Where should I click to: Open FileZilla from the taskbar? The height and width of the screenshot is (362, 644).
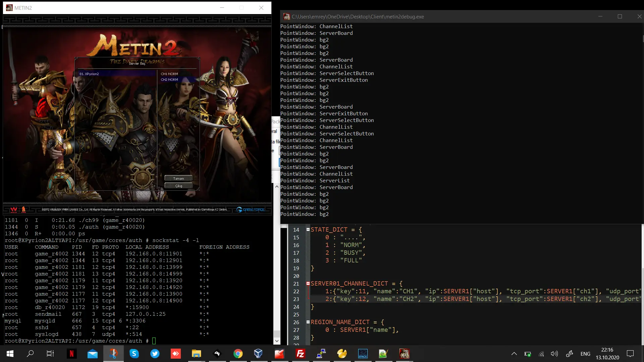click(300, 354)
